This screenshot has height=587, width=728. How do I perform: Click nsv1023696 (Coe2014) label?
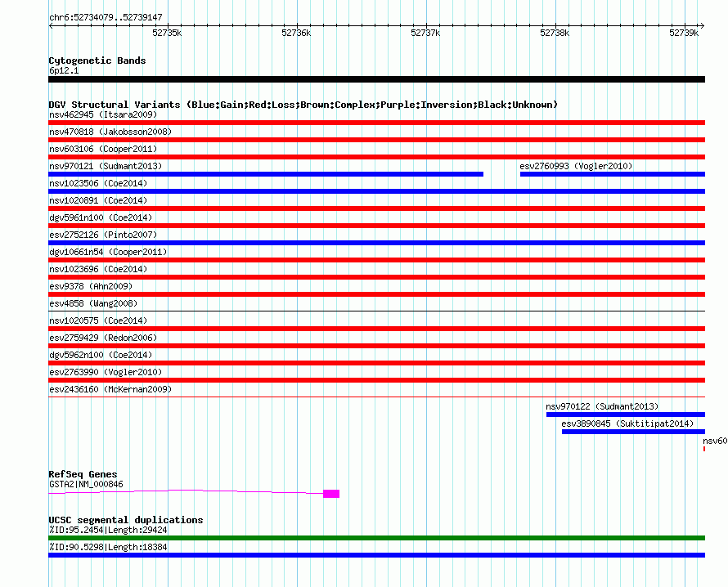98,269
